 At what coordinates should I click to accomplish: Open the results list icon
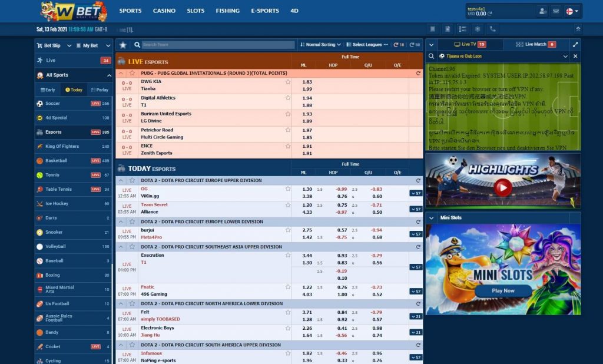(x=463, y=29)
